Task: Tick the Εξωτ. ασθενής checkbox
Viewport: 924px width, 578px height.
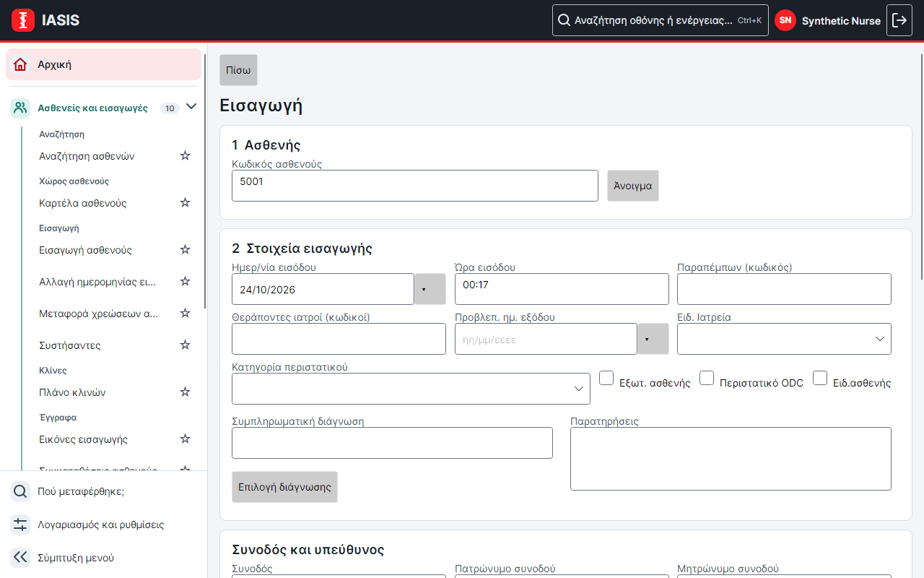Action: tap(606, 378)
